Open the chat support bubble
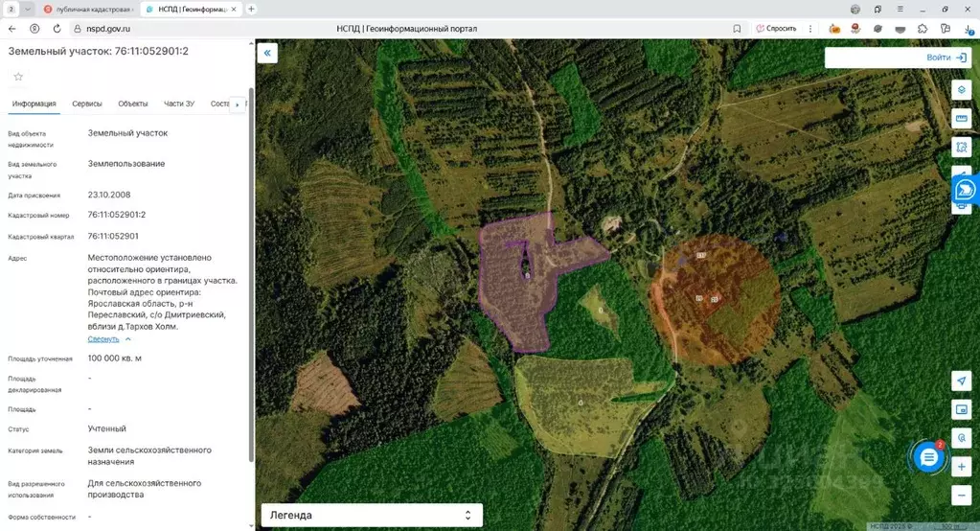This screenshot has width=980, height=531. (927, 458)
